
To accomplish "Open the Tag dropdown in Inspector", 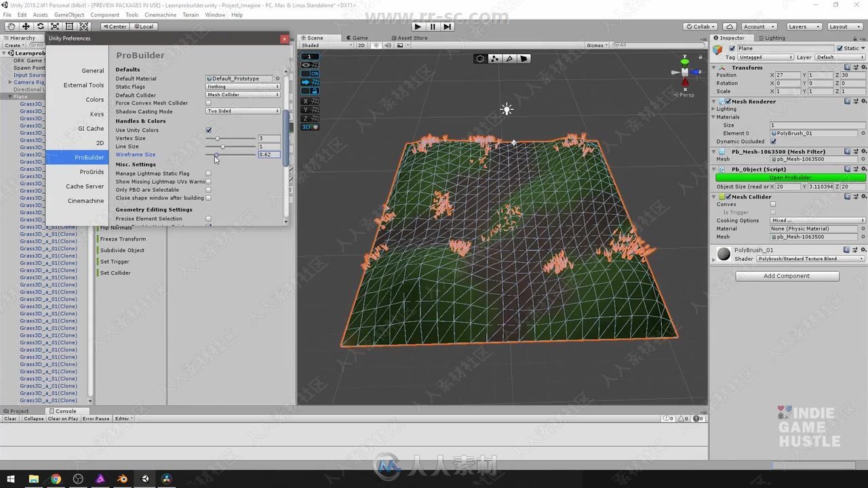I will click(765, 57).
